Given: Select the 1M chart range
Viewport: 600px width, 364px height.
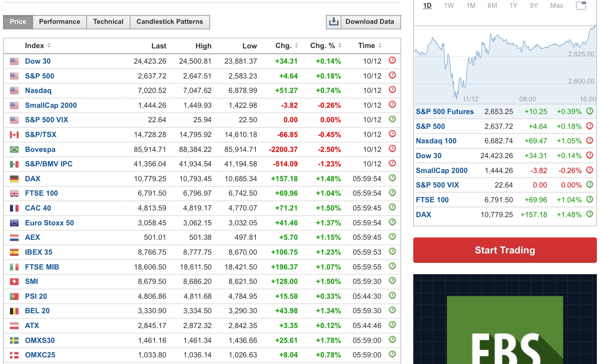Looking at the screenshot, I should click(x=471, y=5).
